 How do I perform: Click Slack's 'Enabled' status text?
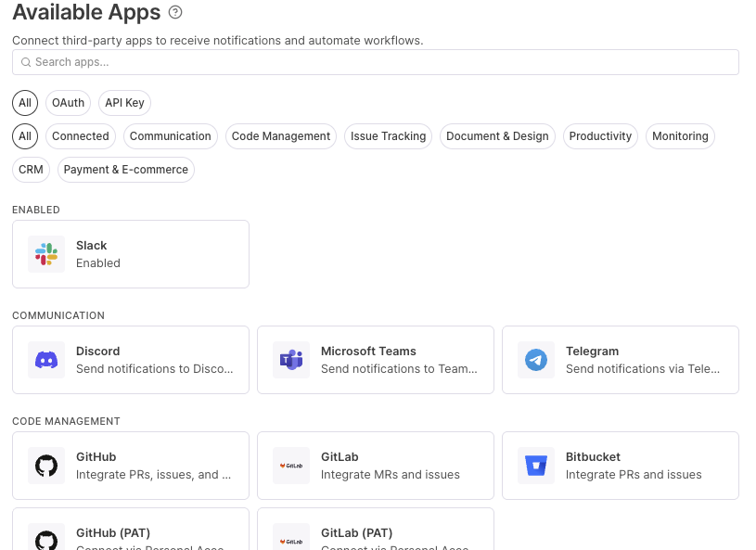click(x=98, y=263)
